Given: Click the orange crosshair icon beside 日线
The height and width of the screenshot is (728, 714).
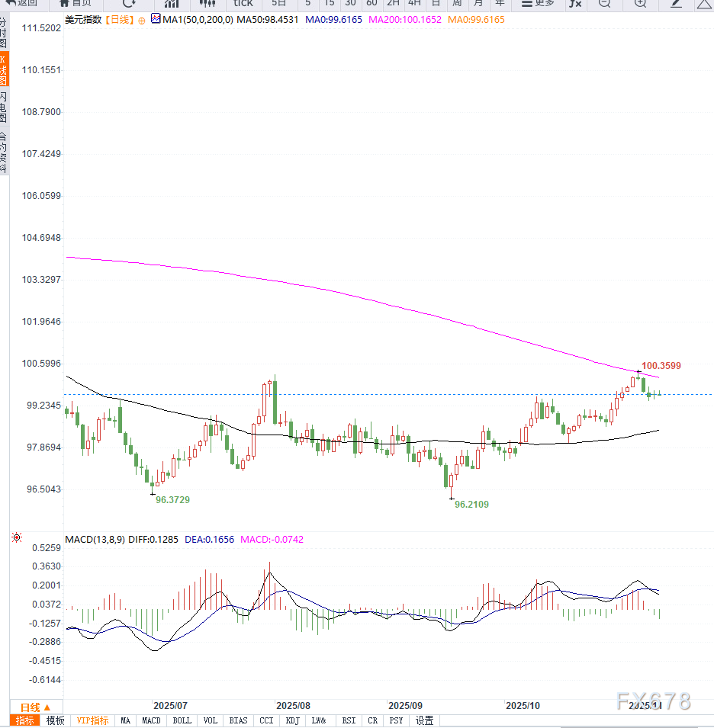Looking at the screenshot, I should [141, 19].
